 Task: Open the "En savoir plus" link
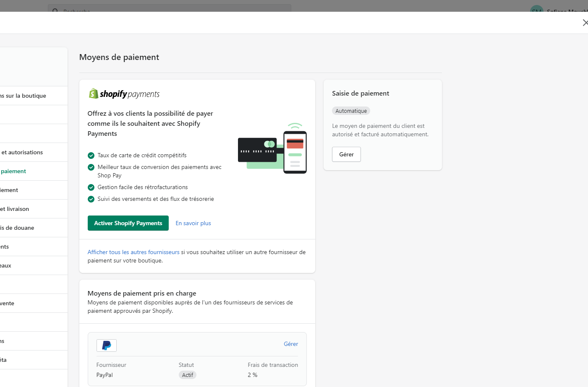193,223
